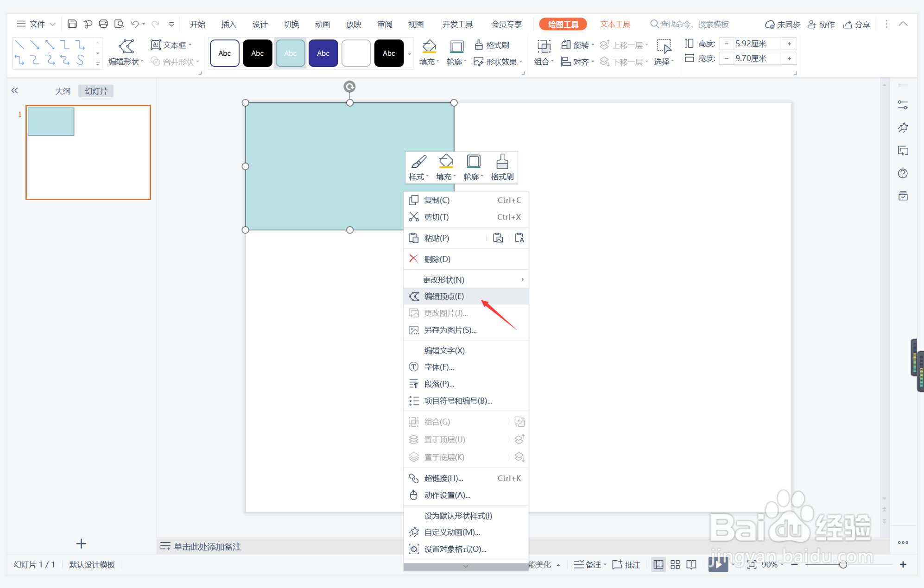Select the light teal Abc shape style
The width and height of the screenshot is (924, 588).
(x=290, y=53)
